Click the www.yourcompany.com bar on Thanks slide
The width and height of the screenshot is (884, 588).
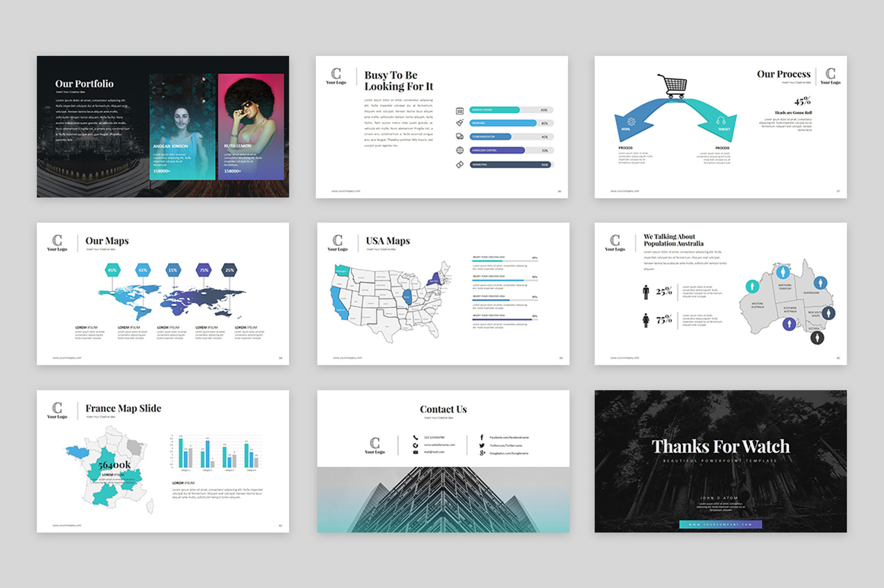pos(720,525)
